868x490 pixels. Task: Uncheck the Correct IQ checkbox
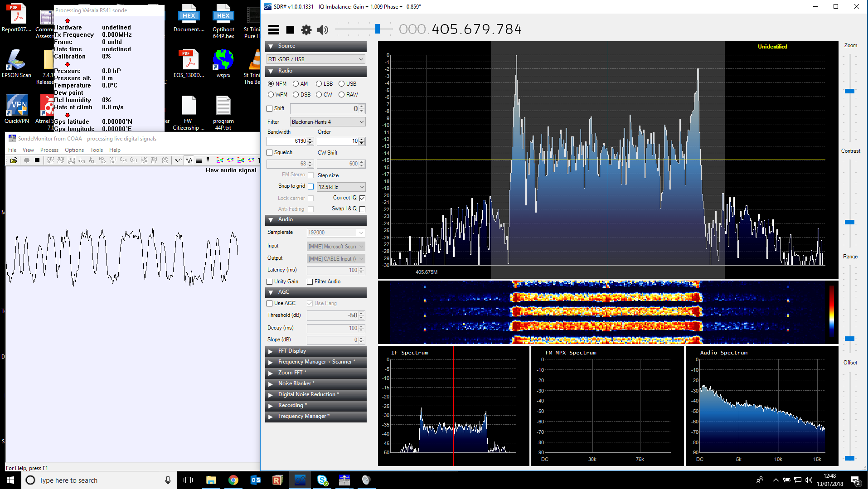[362, 198]
